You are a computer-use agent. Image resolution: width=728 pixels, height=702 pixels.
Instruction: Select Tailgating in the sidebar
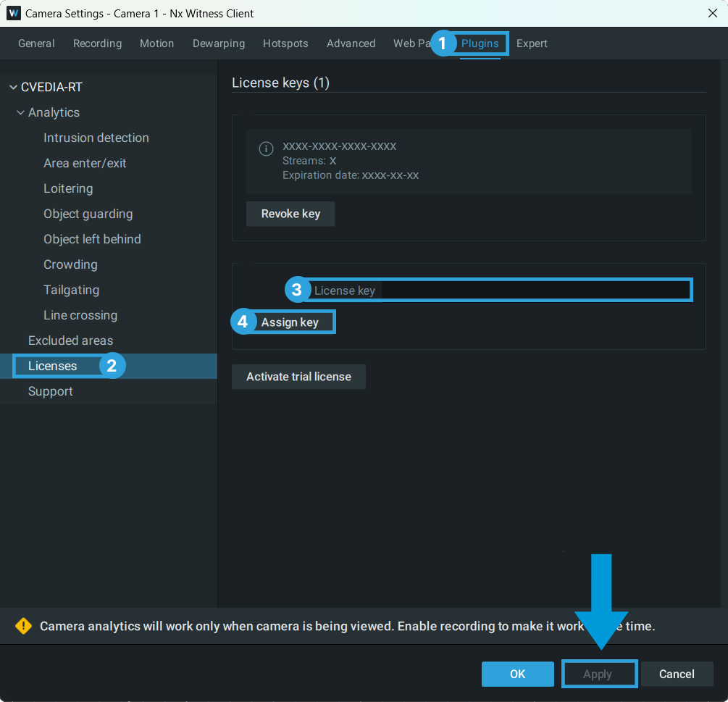coord(72,290)
